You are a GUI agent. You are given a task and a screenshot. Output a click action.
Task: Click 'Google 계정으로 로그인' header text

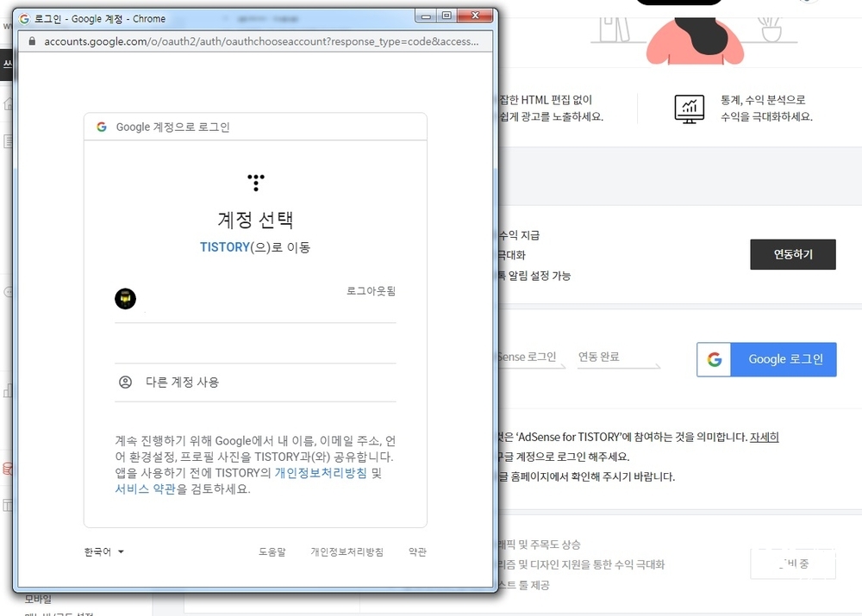coord(172,127)
